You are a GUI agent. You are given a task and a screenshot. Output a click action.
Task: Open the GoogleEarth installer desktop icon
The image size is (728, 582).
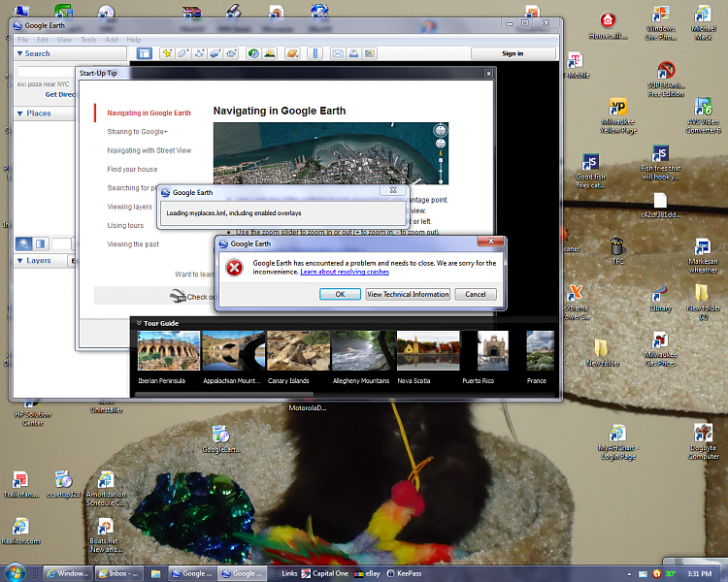[x=221, y=439]
